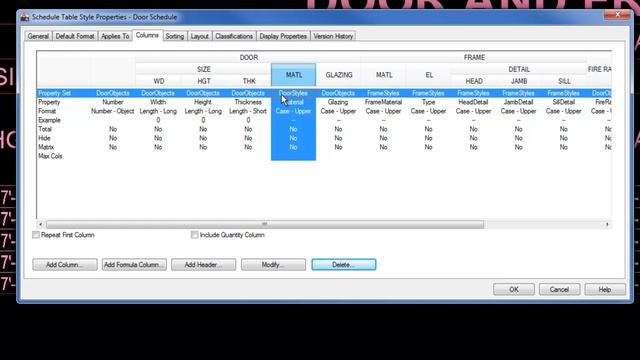Click the Delete button
Screen dimensions: 640x360
coord(343,264)
